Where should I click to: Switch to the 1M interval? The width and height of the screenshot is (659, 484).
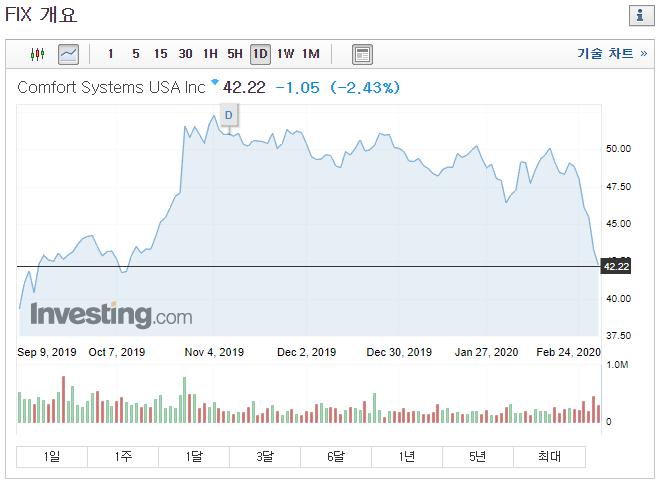(311, 54)
